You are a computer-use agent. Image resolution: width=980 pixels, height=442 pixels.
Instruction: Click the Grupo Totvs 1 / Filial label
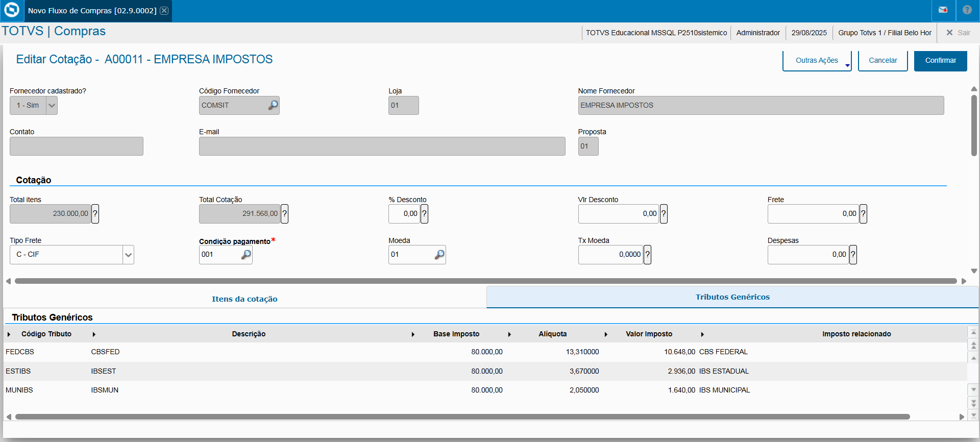[885, 33]
